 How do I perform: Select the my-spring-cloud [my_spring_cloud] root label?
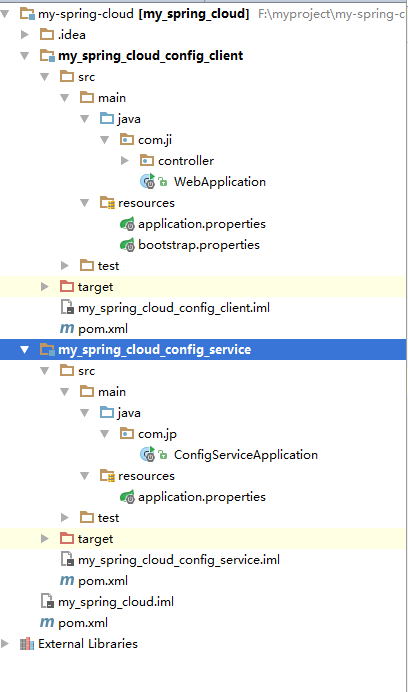coord(144,14)
